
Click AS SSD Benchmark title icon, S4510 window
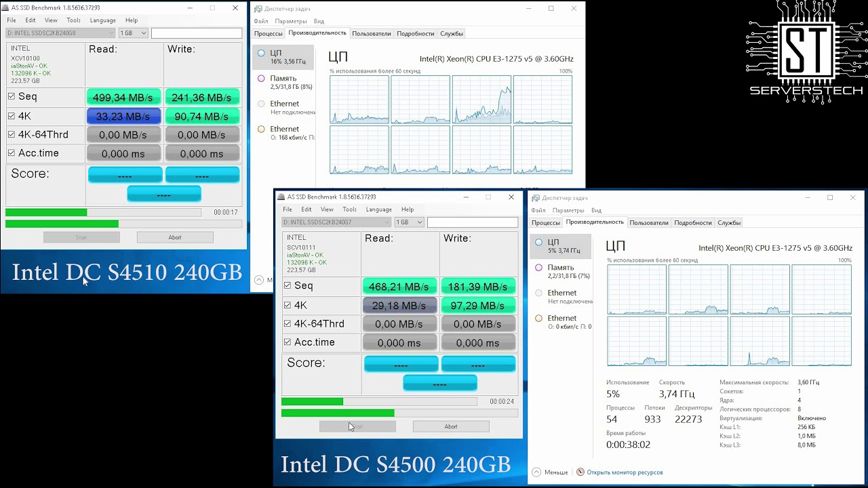tap(6, 7)
